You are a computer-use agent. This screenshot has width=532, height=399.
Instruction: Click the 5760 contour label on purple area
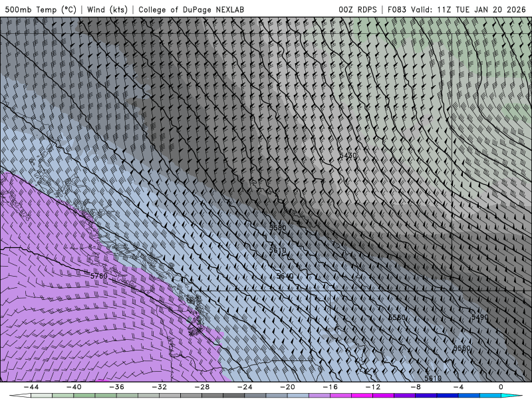pyautogui.click(x=99, y=276)
